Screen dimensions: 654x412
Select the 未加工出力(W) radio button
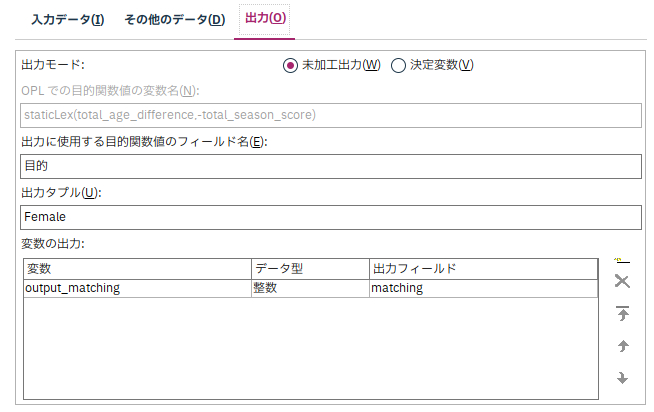click(x=290, y=65)
